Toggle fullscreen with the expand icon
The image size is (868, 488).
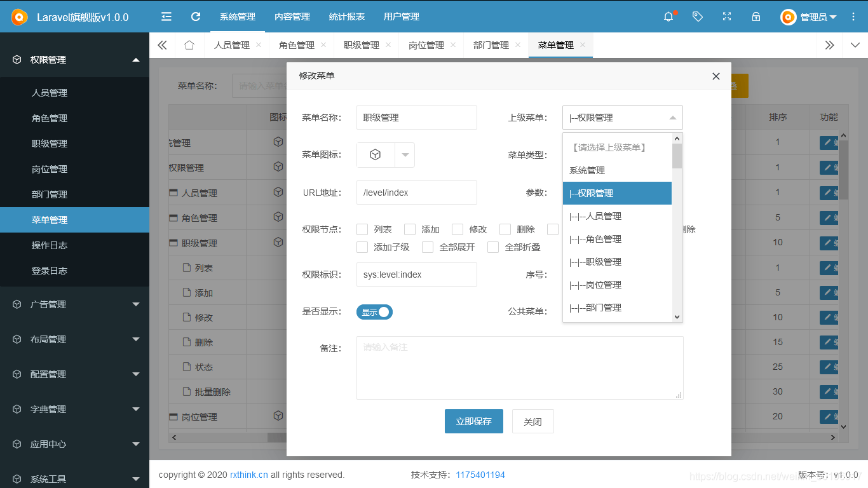[x=727, y=17]
